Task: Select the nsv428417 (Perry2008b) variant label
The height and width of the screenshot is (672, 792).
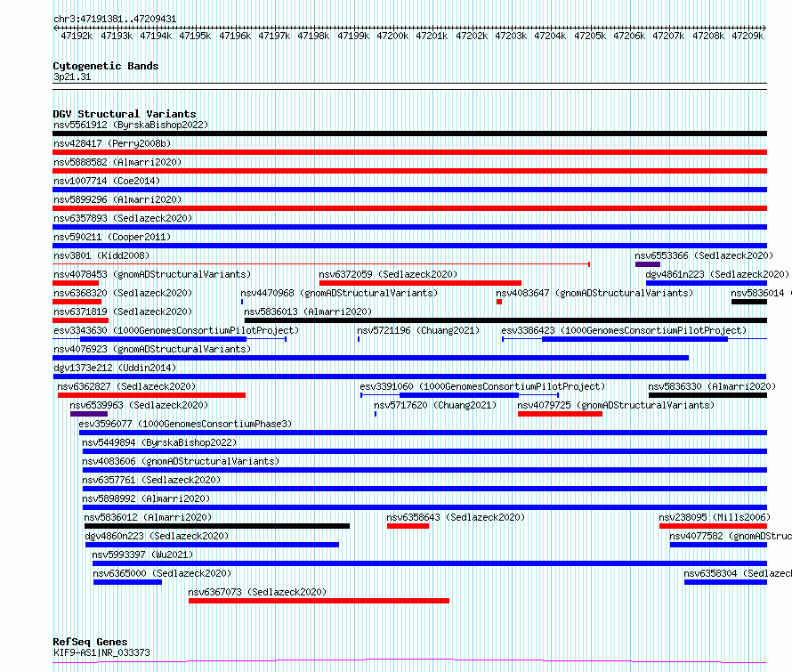Action: pos(112,143)
